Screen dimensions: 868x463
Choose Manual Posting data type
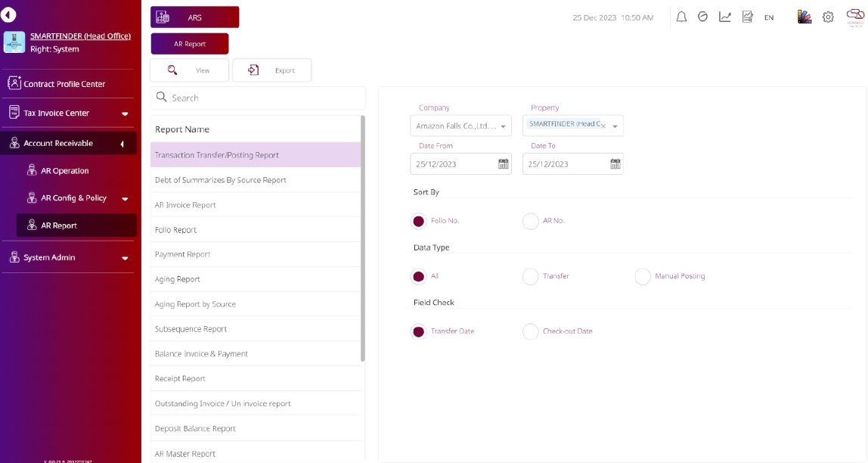(643, 277)
